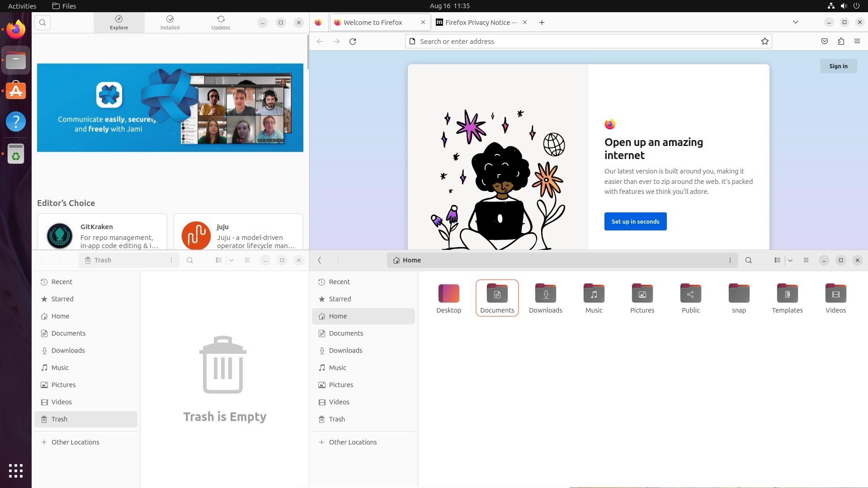The width and height of the screenshot is (868, 488).
Task: Toggle list view in the Home window
Action: click(x=778, y=260)
